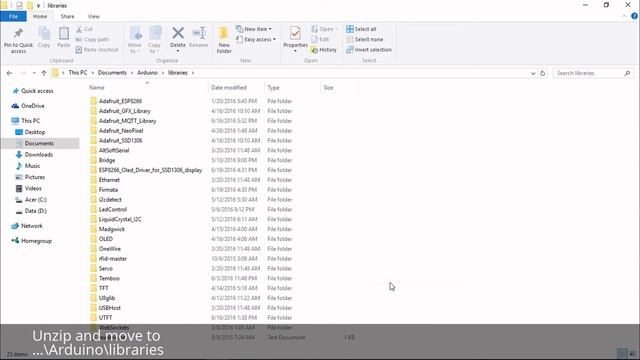The image size is (640, 360).
Task: Click the Copy ribbon icon
Action: pyautogui.click(x=44, y=33)
